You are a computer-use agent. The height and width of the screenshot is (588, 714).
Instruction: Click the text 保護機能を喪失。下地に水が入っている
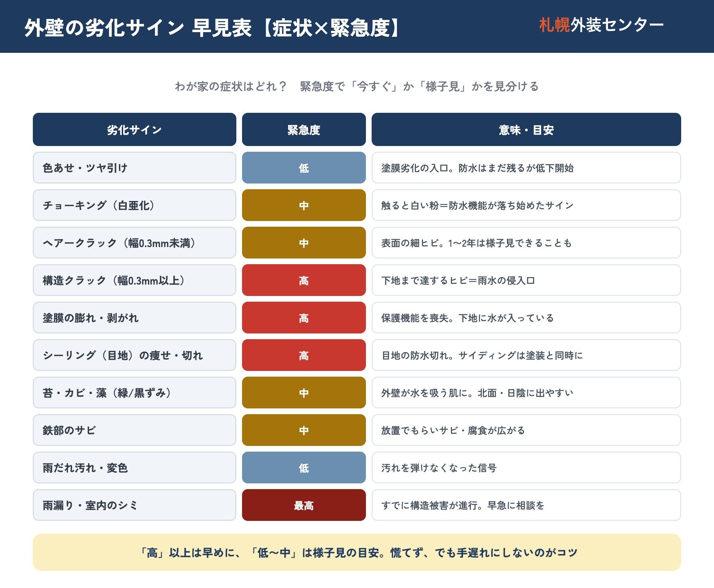[x=467, y=318]
